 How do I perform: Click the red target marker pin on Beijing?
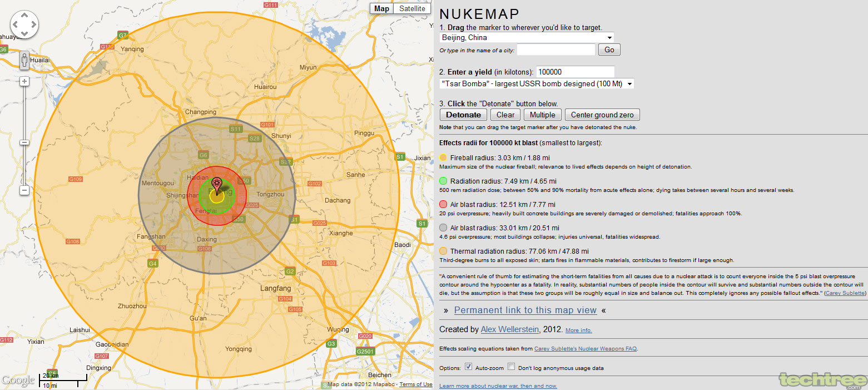click(217, 185)
